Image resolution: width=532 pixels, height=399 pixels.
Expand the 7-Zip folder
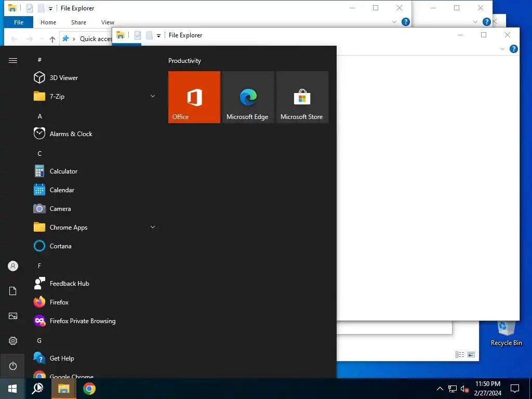pos(153,96)
